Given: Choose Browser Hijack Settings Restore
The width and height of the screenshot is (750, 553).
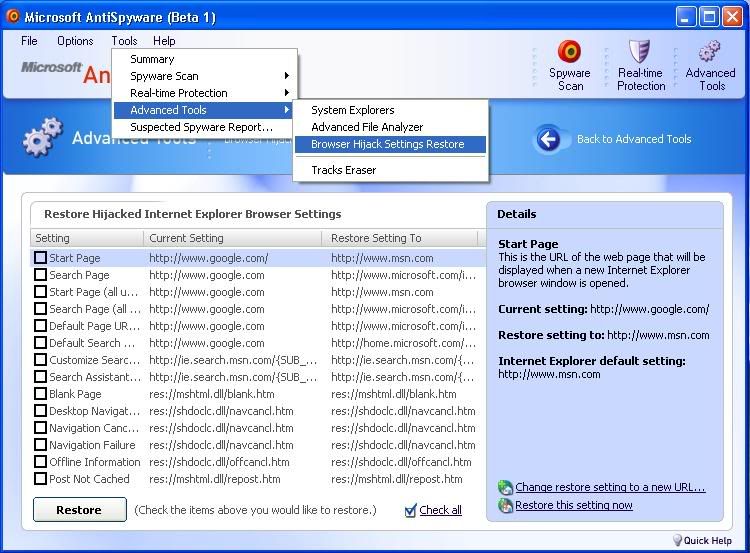Looking at the screenshot, I should click(390, 144).
